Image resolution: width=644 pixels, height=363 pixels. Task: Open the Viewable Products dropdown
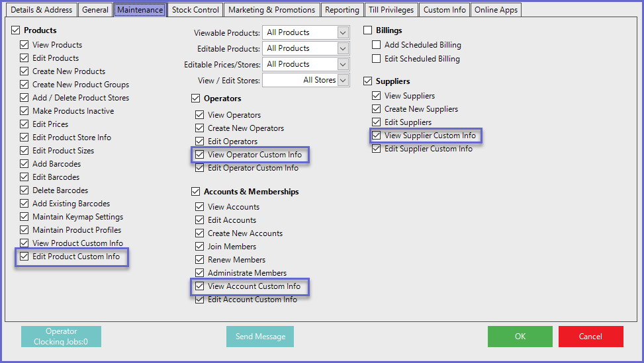pyautogui.click(x=342, y=32)
